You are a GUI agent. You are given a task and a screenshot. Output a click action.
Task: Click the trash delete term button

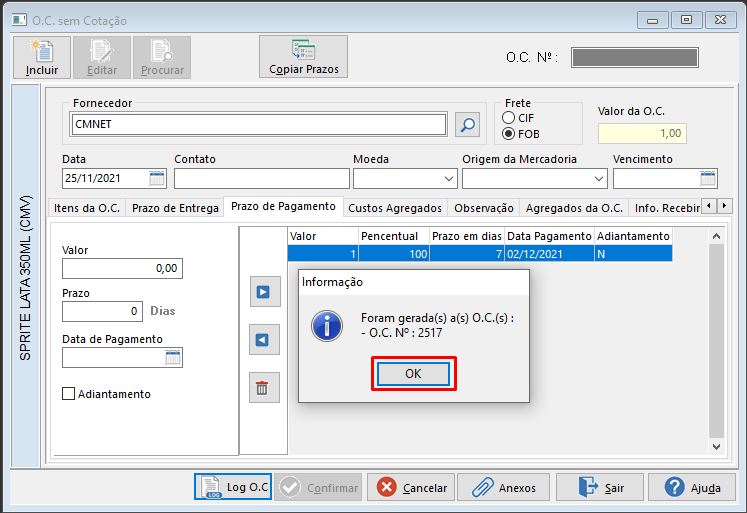(x=264, y=388)
